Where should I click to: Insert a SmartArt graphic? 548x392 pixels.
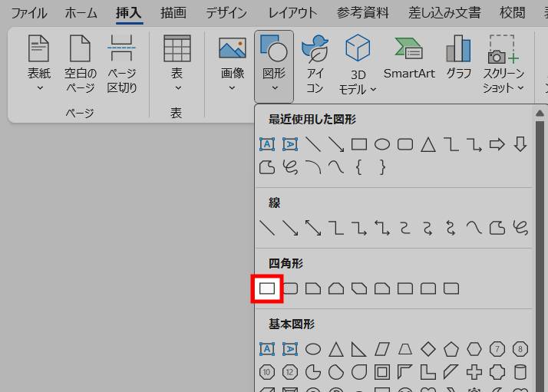click(x=409, y=58)
